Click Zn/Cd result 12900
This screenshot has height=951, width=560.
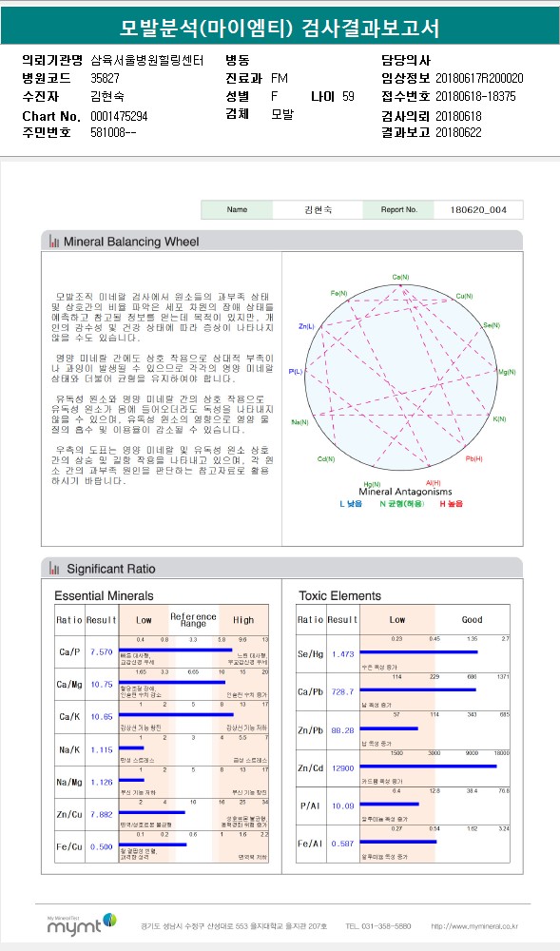(342, 768)
